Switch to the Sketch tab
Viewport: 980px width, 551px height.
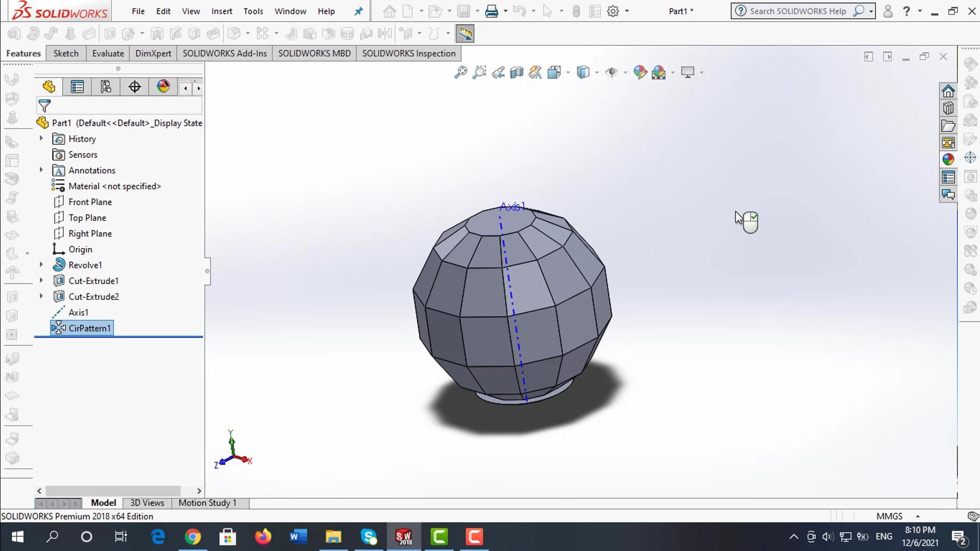click(66, 54)
